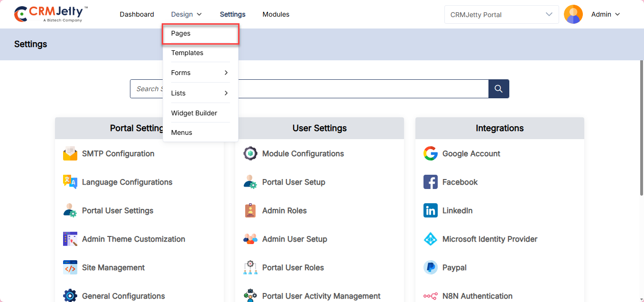Click the Microsoft Identity Provider icon
This screenshot has height=302, width=644.
(x=431, y=239)
